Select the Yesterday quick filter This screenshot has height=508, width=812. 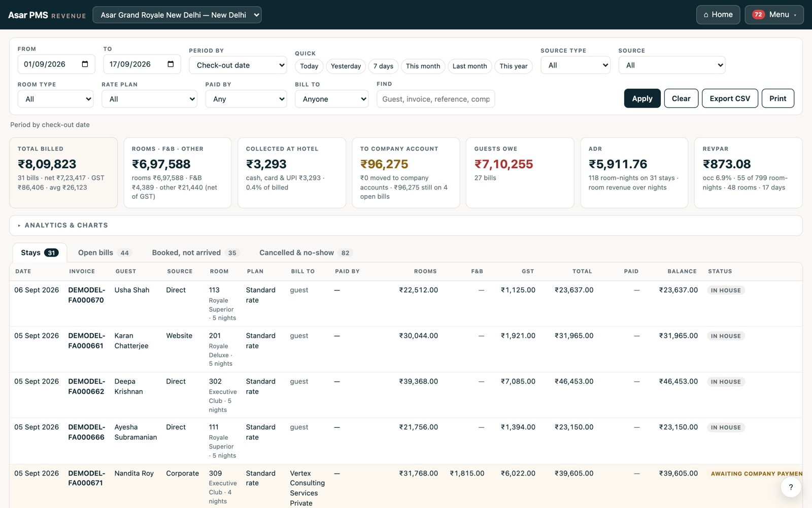pos(346,66)
